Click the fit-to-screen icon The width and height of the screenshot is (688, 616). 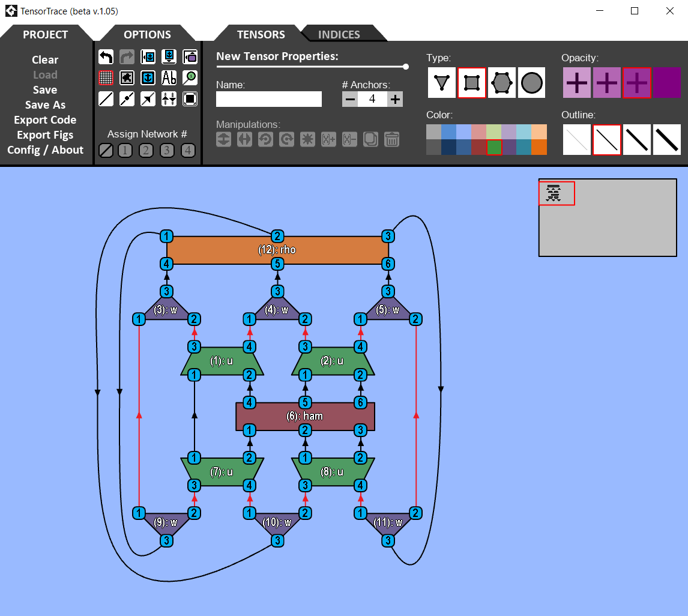click(x=190, y=98)
